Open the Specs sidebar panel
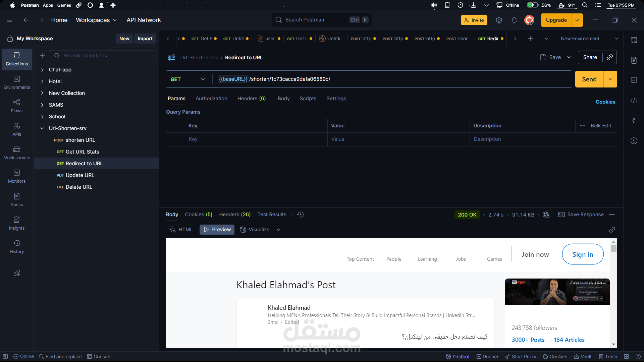 (x=17, y=200)
